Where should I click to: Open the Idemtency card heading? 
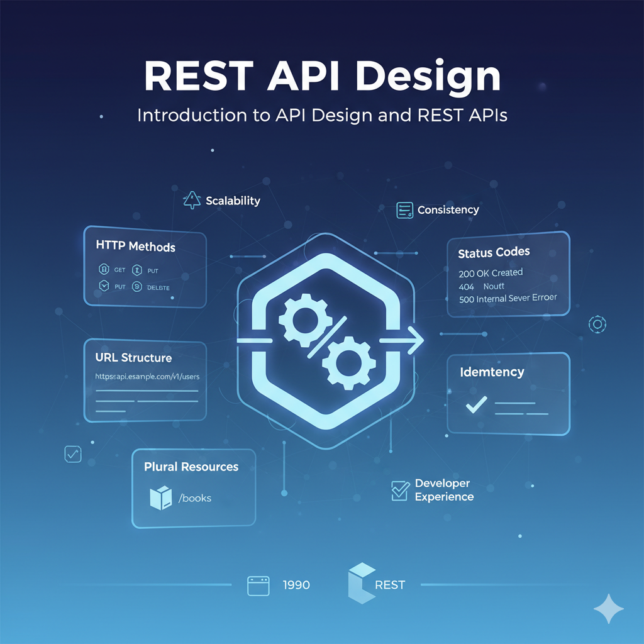[492, 372]
